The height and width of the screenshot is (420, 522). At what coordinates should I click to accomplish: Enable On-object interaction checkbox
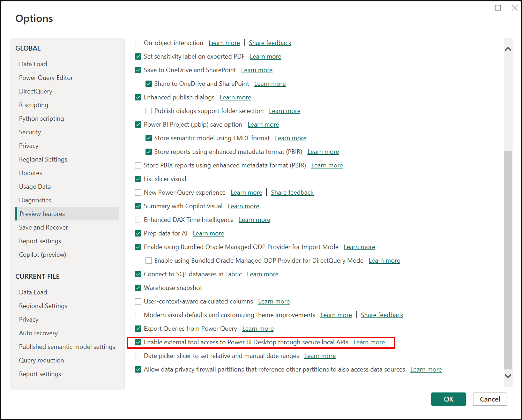tap(138, 43)
